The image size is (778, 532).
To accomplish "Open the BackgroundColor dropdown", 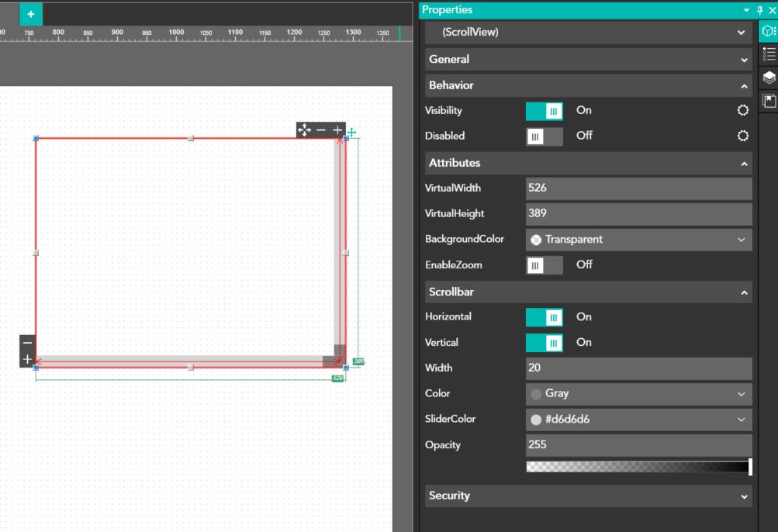I will 638,240.
